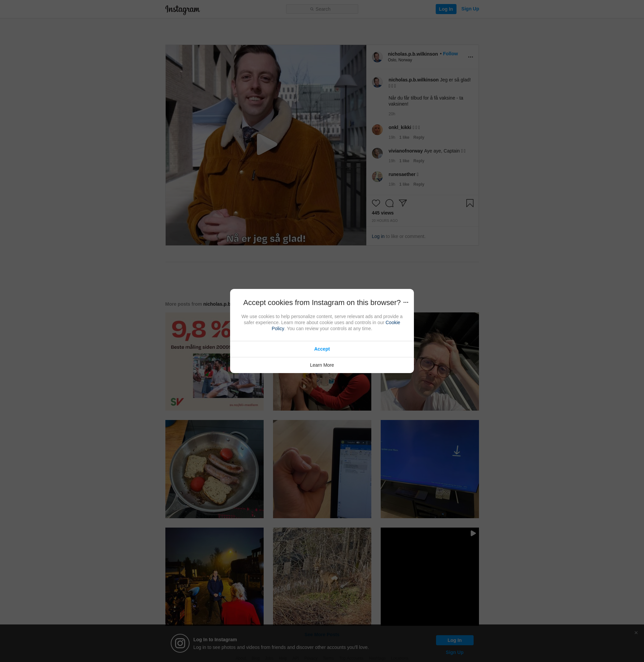Image resolution: width=644 pixels, height=662 pixels.
Task: Click the comment speech bubble icon
Action: tap(389, 203)
